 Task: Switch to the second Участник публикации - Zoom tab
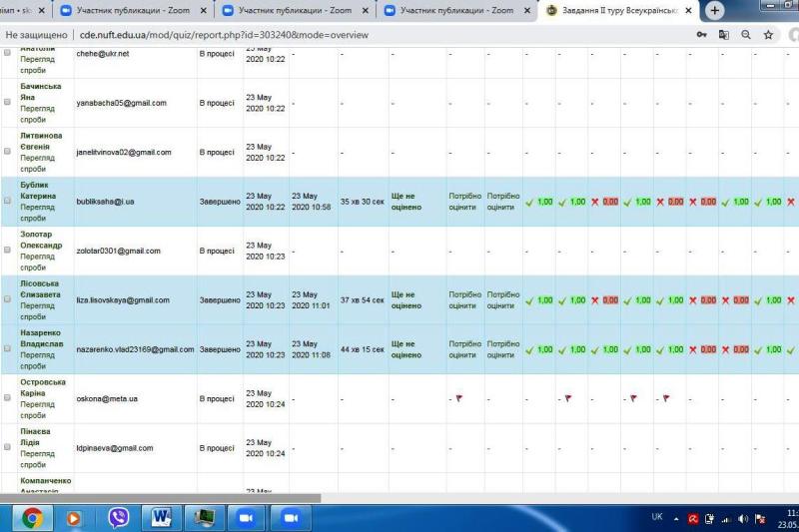tap(295, 10)
